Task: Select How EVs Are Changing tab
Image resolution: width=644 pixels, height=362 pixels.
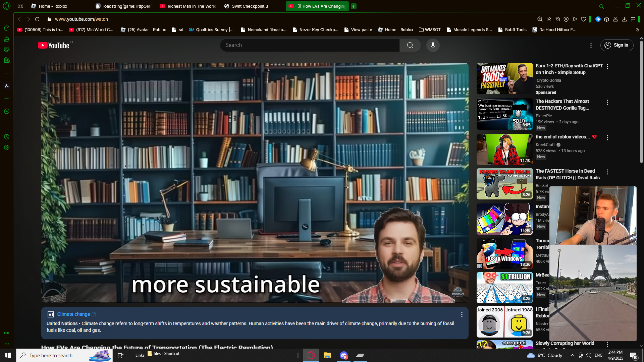Action: click(x=317, y=6)
